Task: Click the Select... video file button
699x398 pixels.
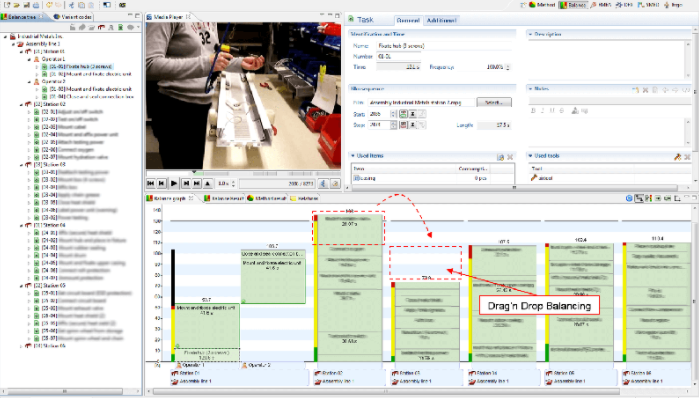Action: tap(494, 103)
